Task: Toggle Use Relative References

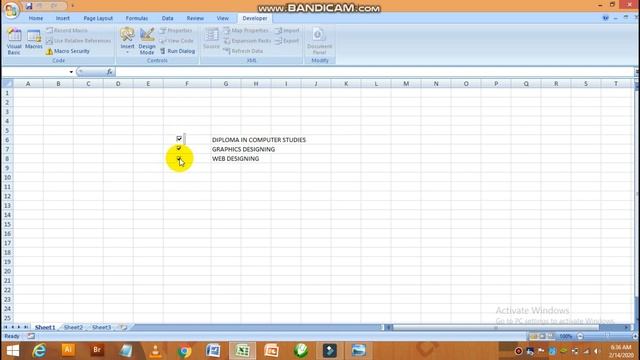Action: [78, 41]
